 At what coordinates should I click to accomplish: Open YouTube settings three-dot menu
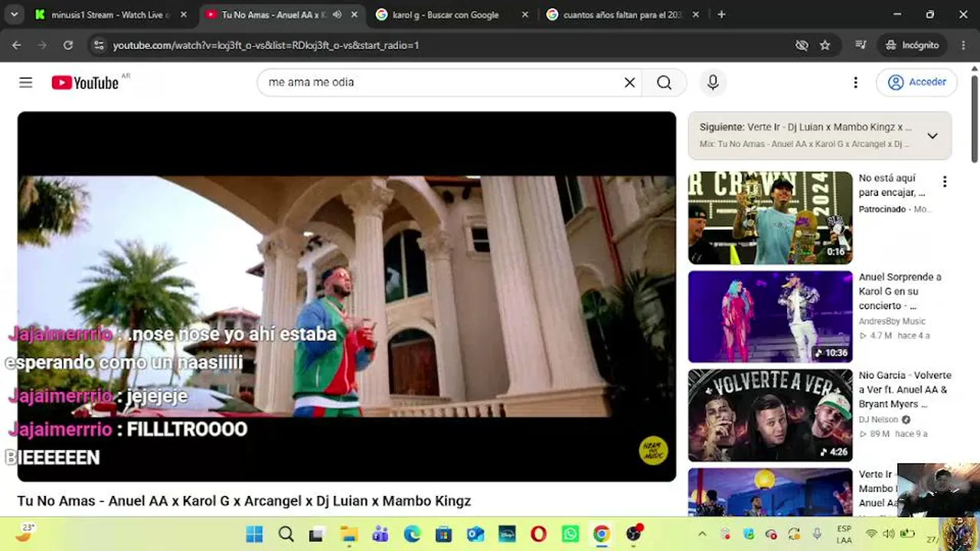855,83
